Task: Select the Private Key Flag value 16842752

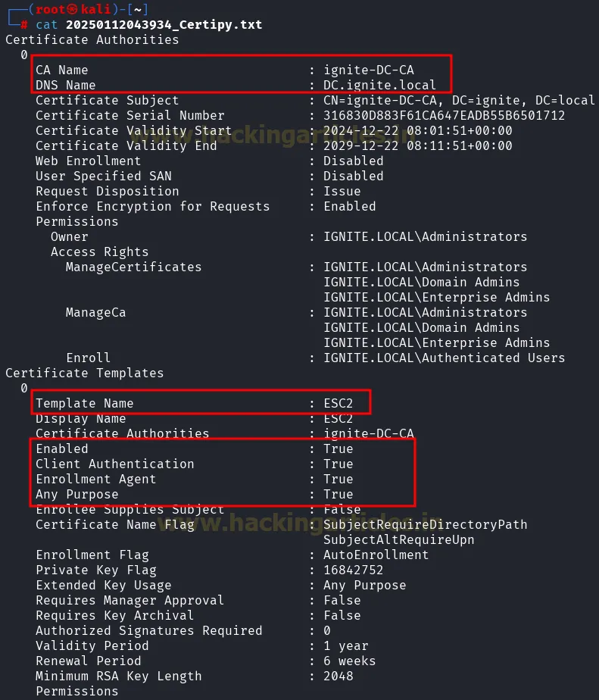Action: 353,570
